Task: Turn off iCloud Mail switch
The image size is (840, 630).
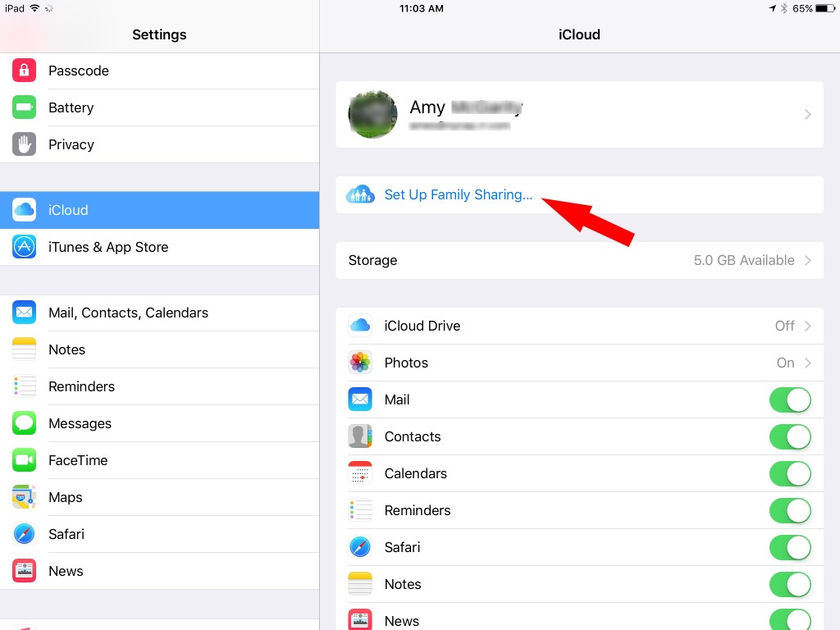Action: coord(790,399)
